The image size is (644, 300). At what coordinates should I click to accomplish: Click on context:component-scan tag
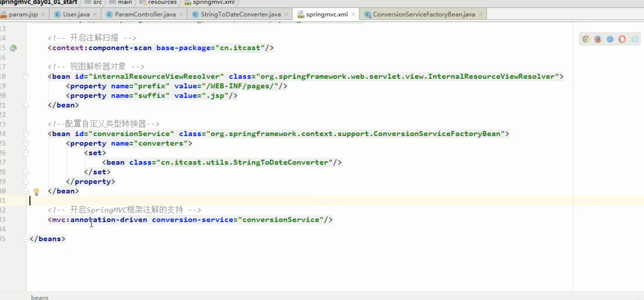point(102,48)
